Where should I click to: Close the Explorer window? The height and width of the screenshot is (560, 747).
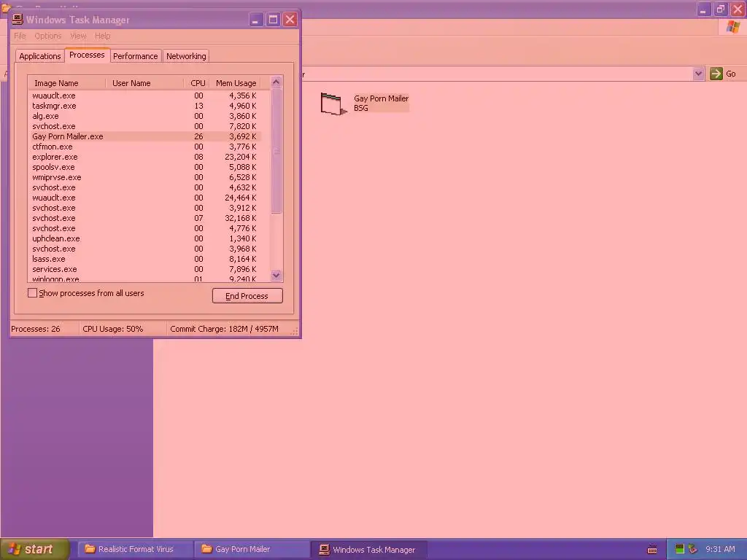(x=738, y=9)
